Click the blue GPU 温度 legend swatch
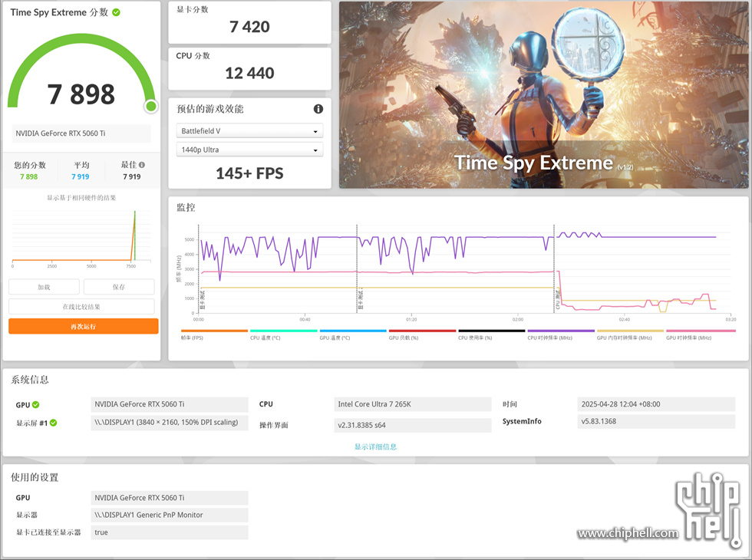The height and width of the screenshot is (560, 752). point(353,331)
